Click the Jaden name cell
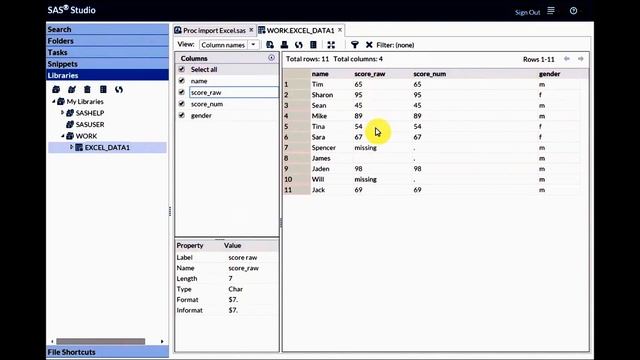Viewport: 640px width, 360px height. pyautogui.click(x=320, y=169)
